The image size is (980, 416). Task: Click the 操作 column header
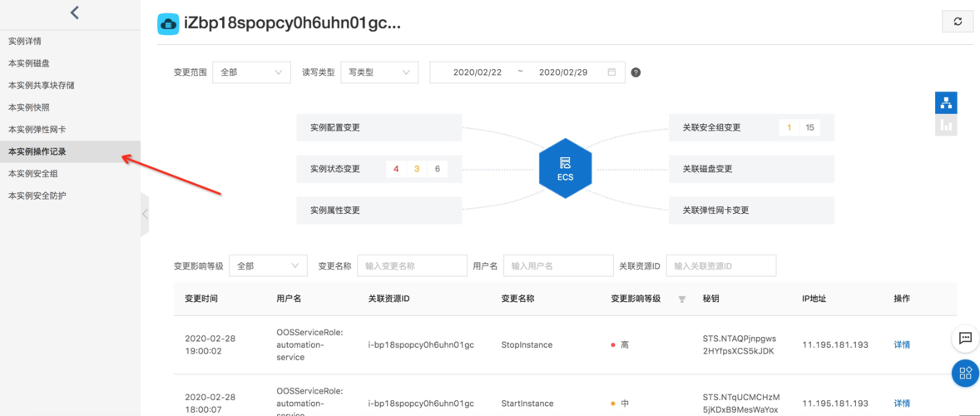[x=902, y=300]
